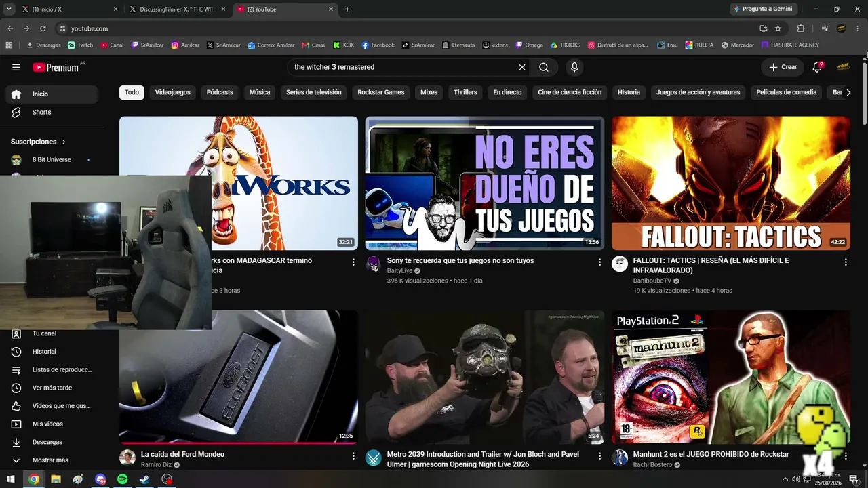The image size is (868, 488).
Task: Bookmark this page with the star
Action: click(778, 28)
